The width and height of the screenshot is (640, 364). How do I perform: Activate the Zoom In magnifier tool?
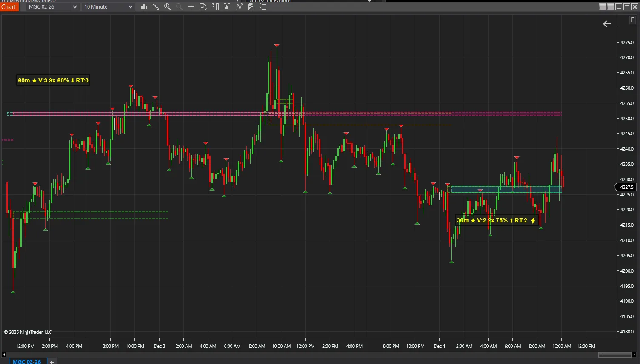[x=168, y=7]
